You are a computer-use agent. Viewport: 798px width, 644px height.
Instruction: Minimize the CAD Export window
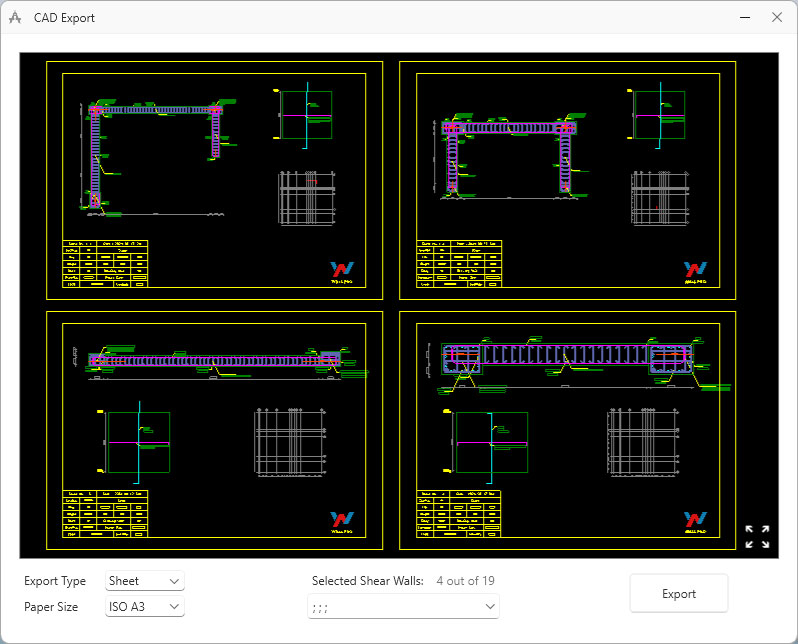click(741, 18)
